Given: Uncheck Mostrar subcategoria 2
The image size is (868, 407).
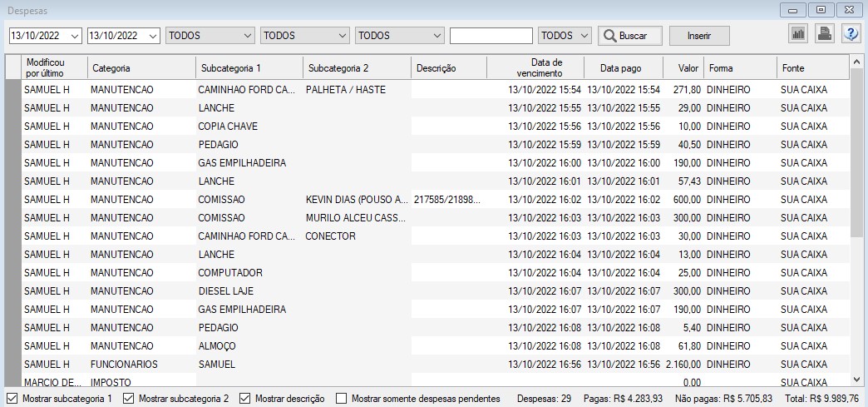Looking at the screenshot, I should tap(128, 399).
